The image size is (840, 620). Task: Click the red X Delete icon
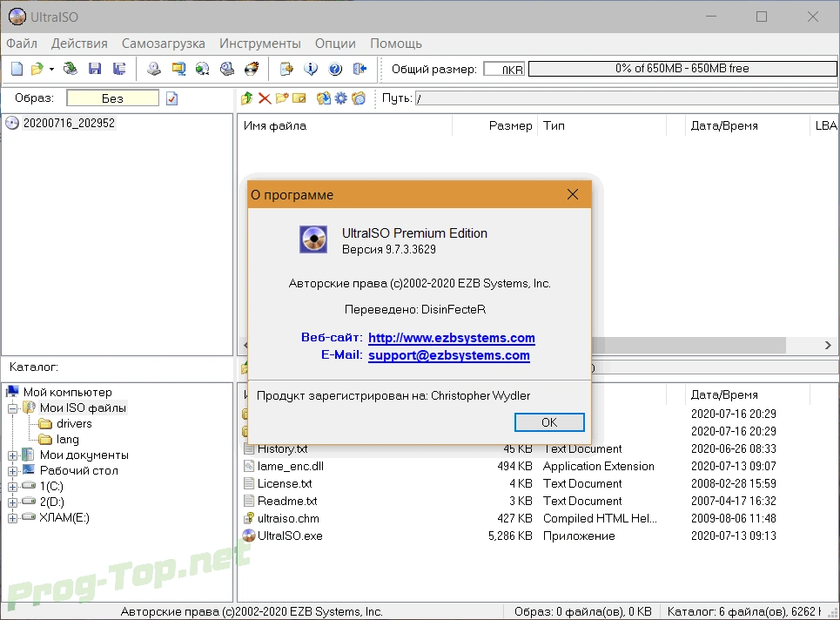tap(265, 98)
